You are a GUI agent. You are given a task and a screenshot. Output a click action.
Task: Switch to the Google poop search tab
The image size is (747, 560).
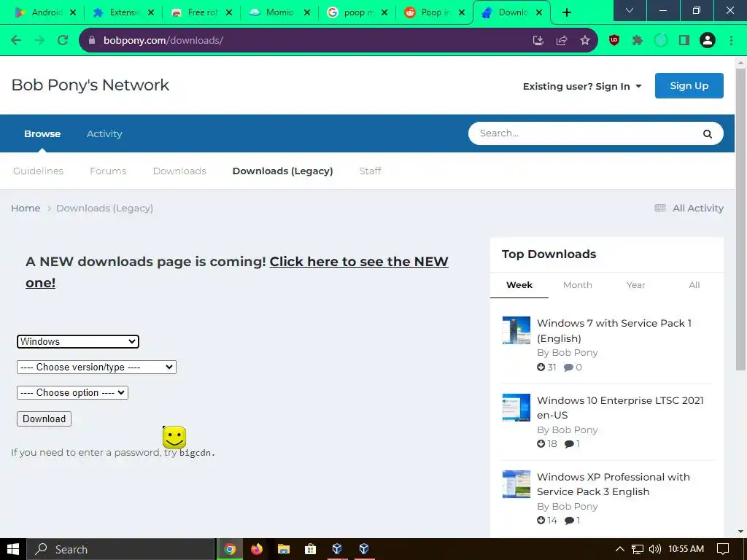357,12
